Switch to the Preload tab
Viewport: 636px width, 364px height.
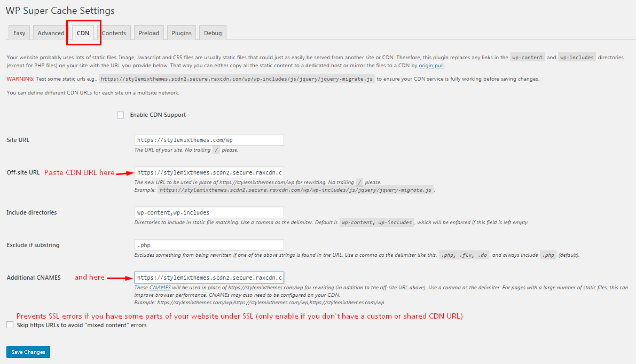[x=148, y=33]
